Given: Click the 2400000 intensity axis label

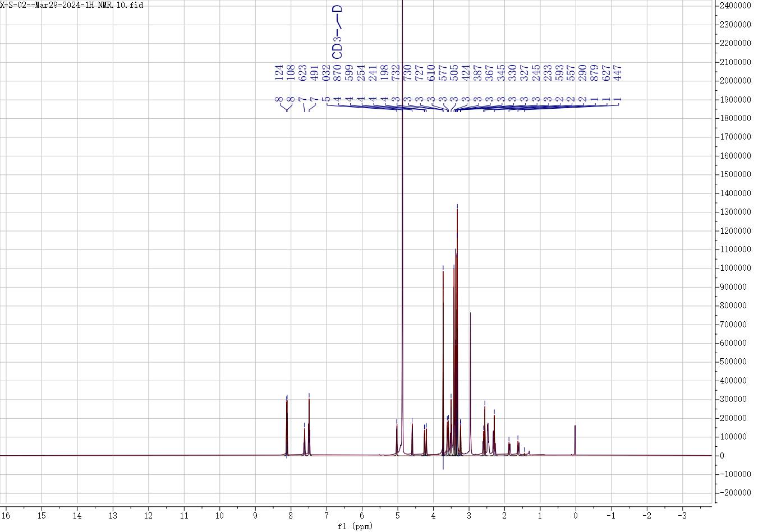Looking at the screenshot, I should (x=734, y=6).
